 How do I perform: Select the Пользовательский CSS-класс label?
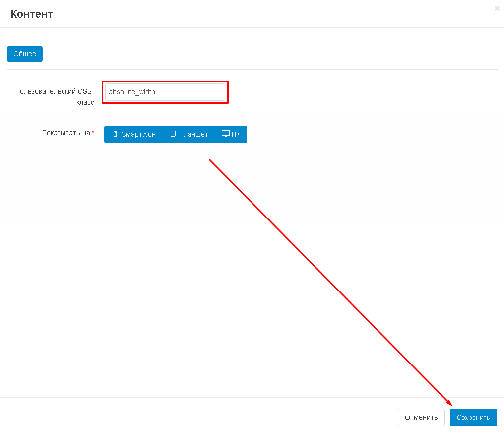tap(55, 97)
